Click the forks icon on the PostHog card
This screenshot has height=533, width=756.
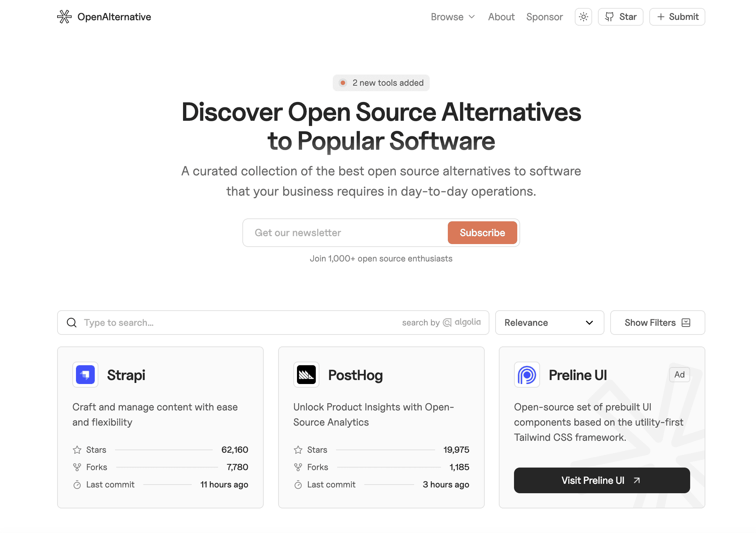coord(298,467)
